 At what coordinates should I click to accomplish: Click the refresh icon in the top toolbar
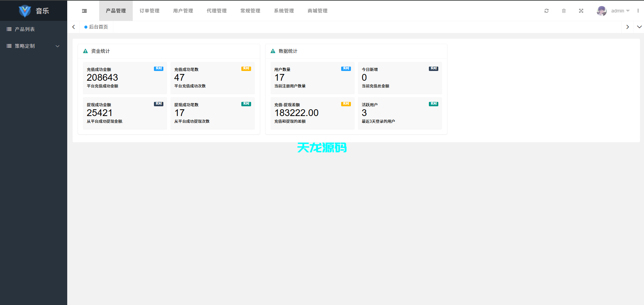click(x=546, y=10)
